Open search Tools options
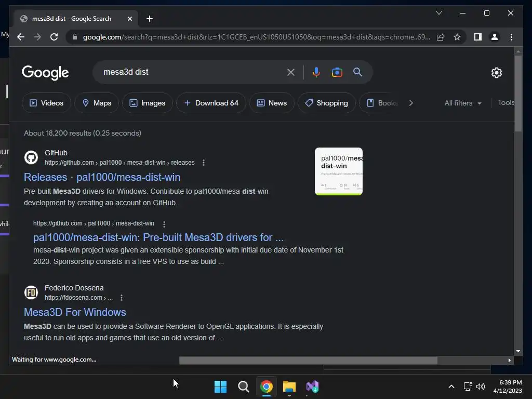The image size is (532, 399). [506, 102]
